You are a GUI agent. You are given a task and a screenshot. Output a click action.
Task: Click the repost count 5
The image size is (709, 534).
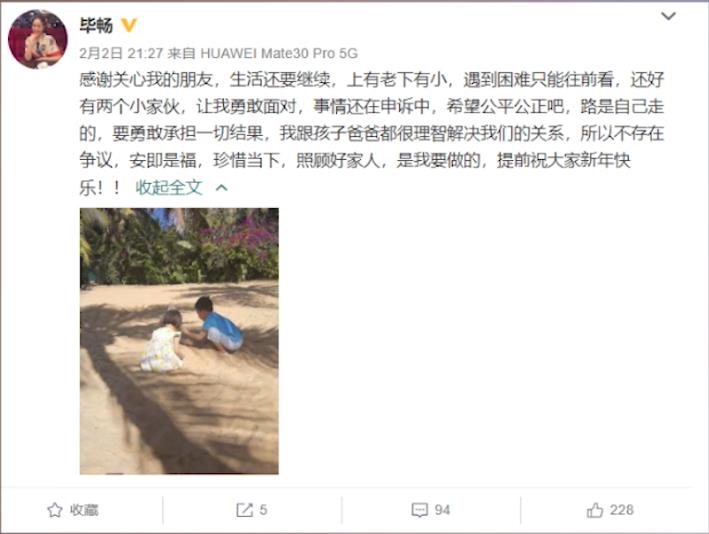point(263,510)
